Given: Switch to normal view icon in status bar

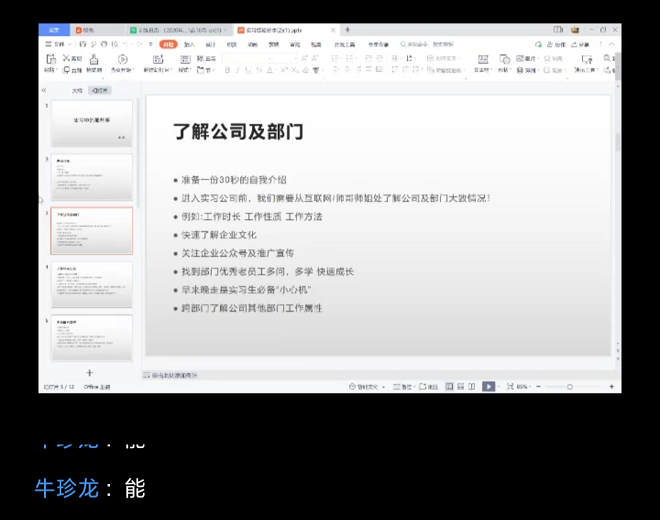Looking at the screenshot, I should coord(448,386).
